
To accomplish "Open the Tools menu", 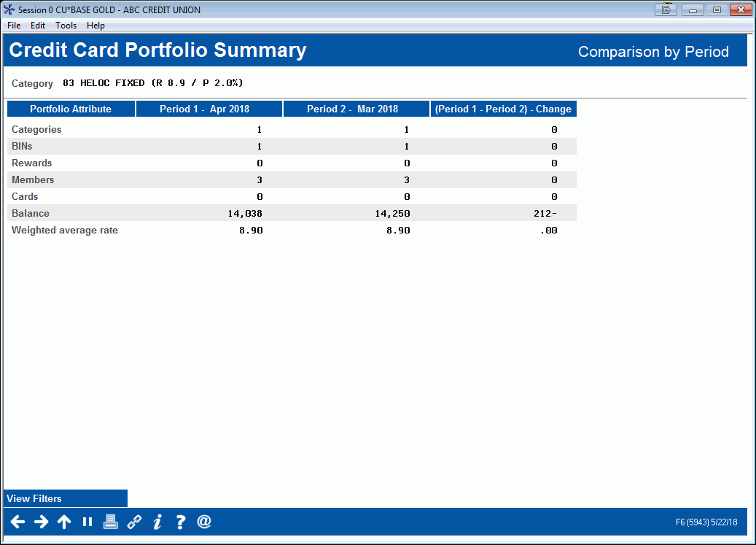I will click(x=66, y=25).
